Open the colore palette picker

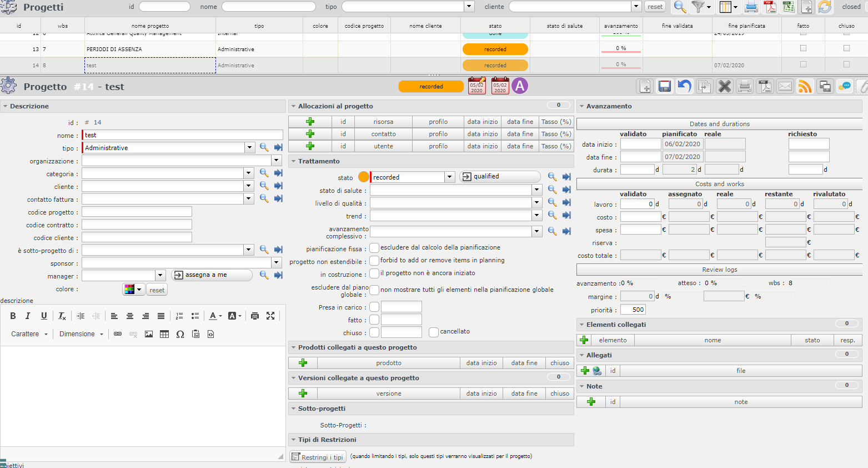point(133,290)
